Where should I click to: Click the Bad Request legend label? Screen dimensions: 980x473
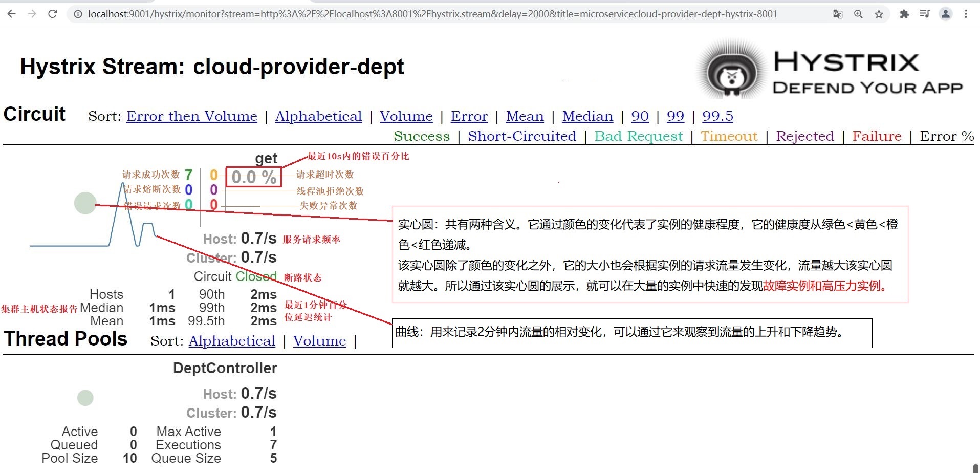(639, 136)
